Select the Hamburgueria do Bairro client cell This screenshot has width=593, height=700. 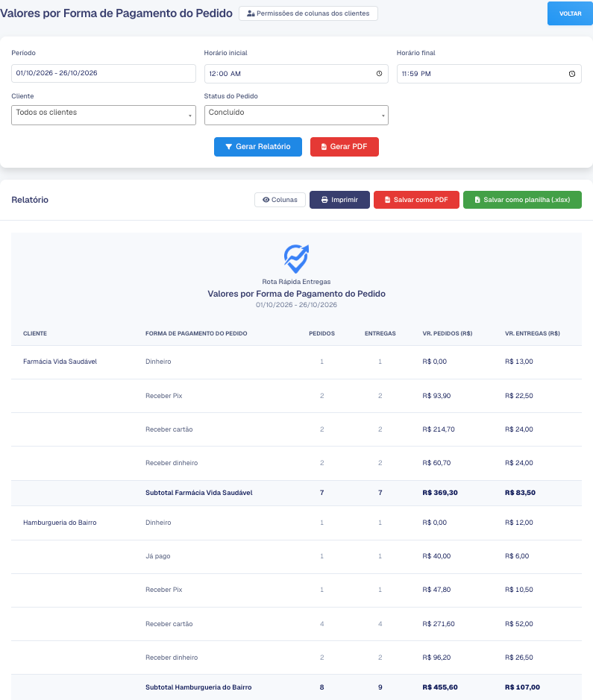pos(60,523)
